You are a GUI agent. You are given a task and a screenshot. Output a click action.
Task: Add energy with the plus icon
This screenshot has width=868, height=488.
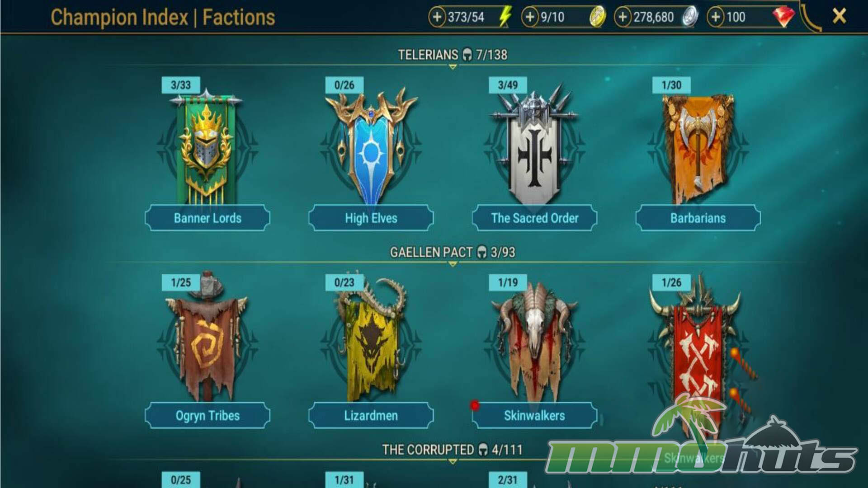pos(437,17)
